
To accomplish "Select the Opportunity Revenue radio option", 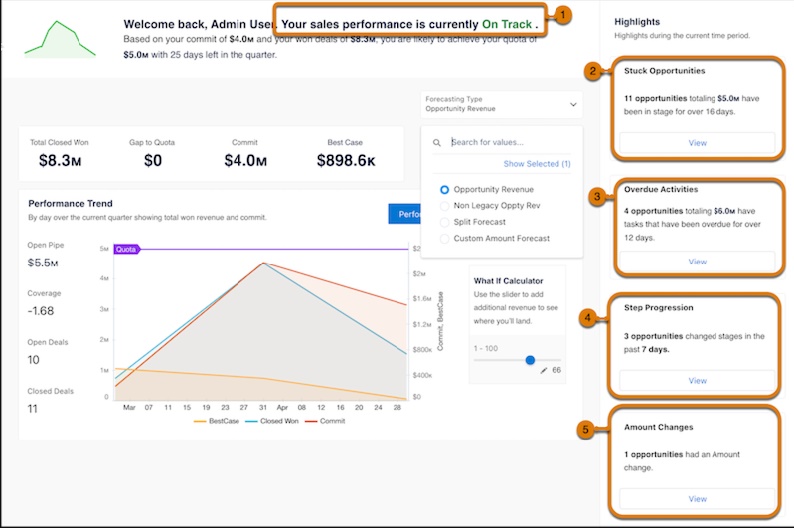I will [444, 189].
